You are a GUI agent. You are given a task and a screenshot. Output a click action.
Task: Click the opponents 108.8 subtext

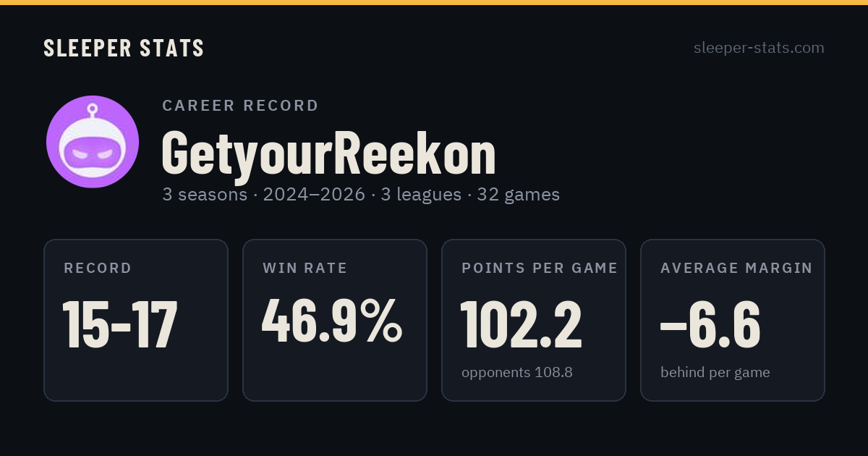click(x=517, y=373)
